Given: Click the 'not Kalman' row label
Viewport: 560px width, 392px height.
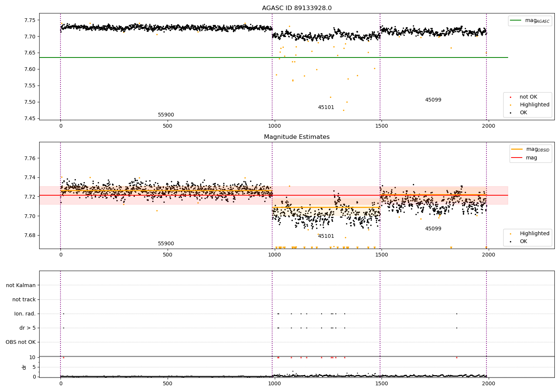Looking at the screenshot, I should (x=21, y=286).
